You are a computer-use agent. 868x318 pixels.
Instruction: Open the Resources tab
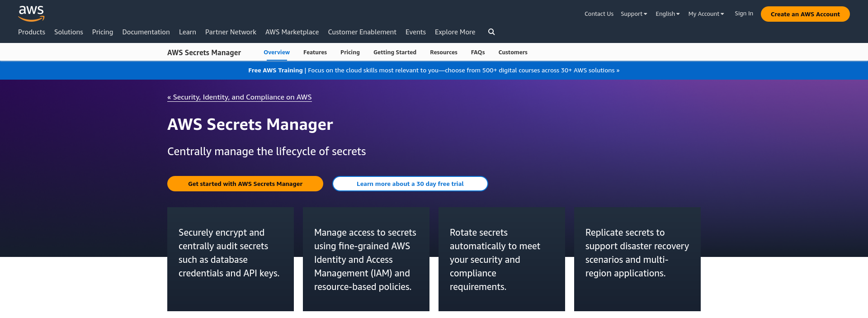point(443,52)
